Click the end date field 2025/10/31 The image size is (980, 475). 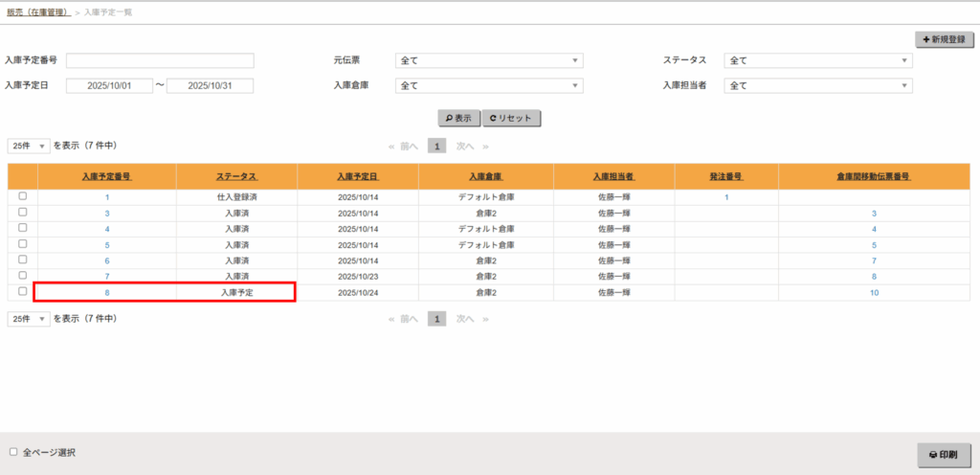210,85
